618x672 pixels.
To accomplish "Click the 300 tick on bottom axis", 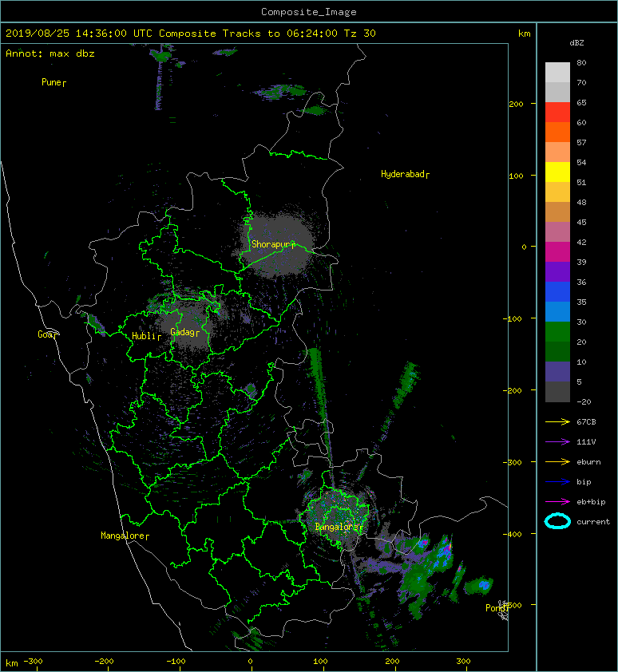I will pyautogui.click(x=464, y=662).
